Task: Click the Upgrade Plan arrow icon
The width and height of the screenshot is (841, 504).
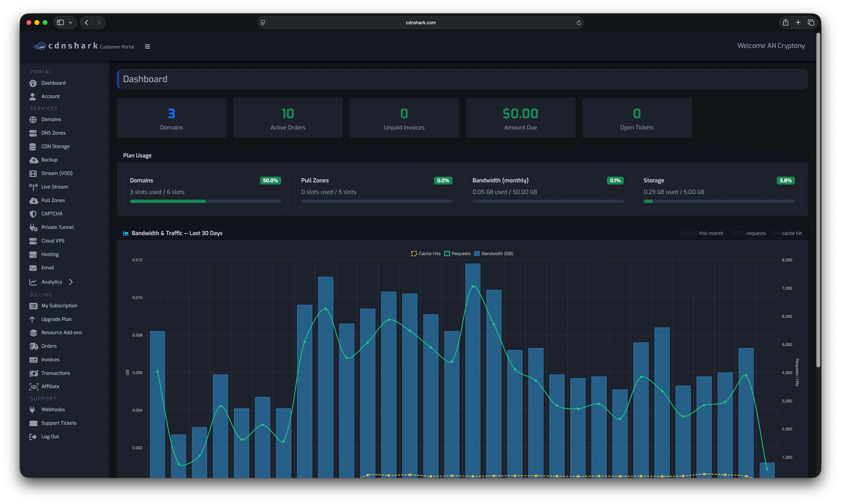Action: pos(32,320)
